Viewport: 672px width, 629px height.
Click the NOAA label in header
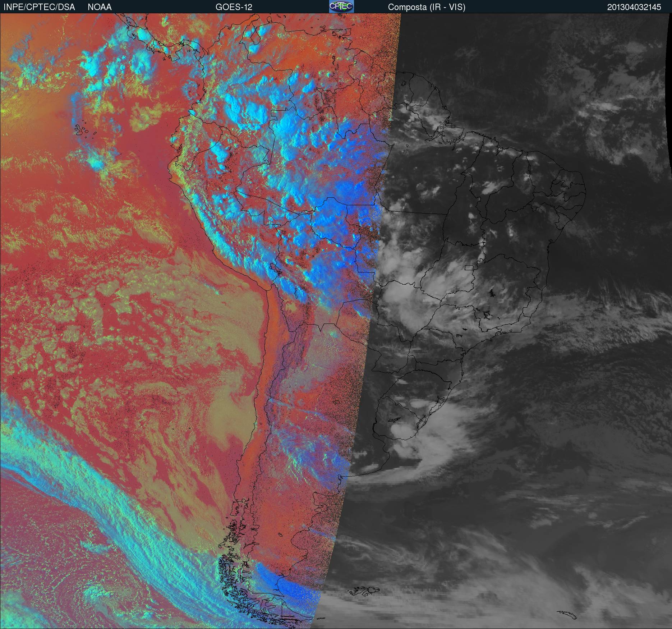[100, 7]
